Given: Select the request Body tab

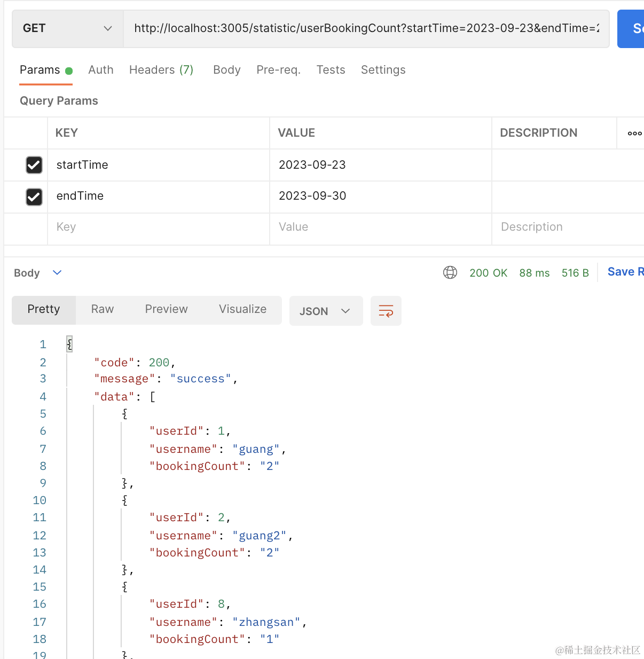Looking at the screenshot, I should pos(226,70).
